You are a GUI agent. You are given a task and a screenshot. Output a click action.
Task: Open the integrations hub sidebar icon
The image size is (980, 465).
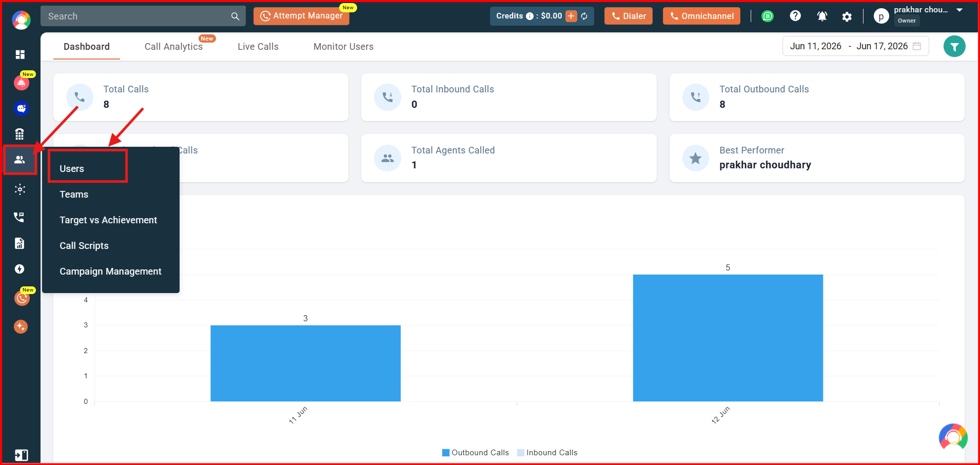tap(20, 189)
